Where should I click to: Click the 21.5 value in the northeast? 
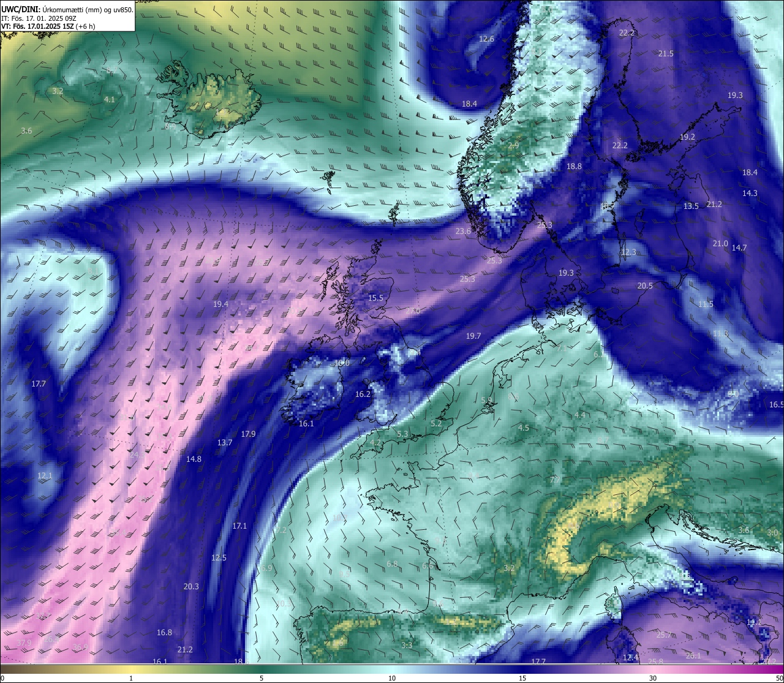[666, 53]
